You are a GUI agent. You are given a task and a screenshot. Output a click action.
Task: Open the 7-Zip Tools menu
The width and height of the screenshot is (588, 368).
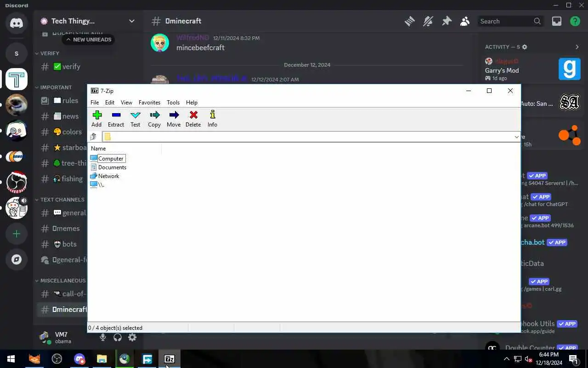[173, 103]
